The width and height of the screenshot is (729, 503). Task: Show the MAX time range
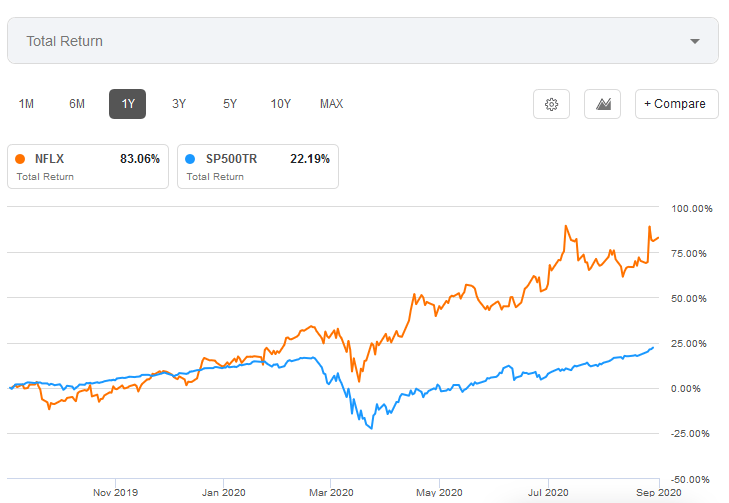(332, 104)
